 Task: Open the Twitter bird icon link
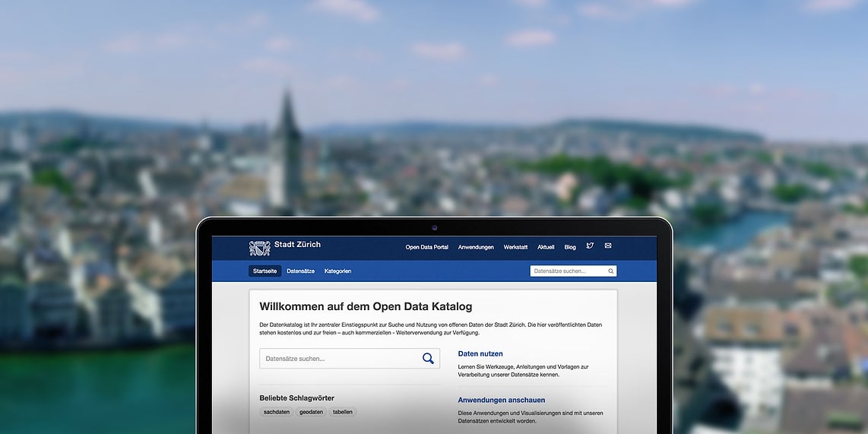tap(590, 246)
